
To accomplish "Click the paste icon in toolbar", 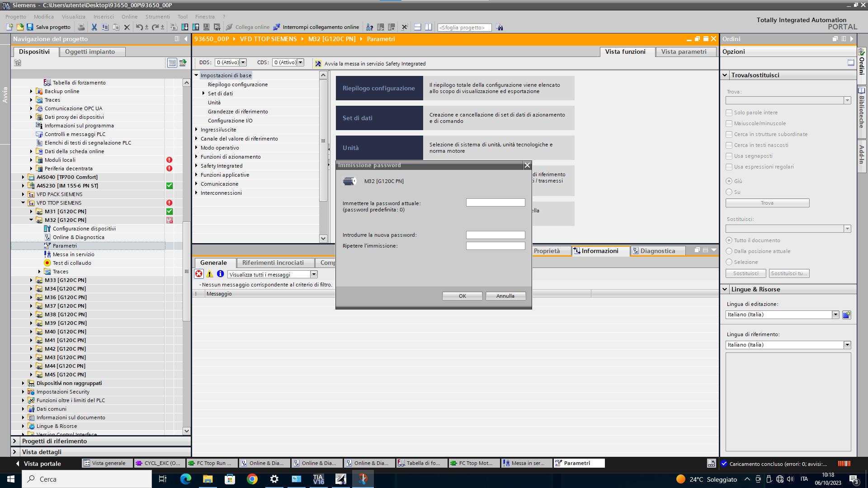I will pyautogui.click(x=116, y=27).
